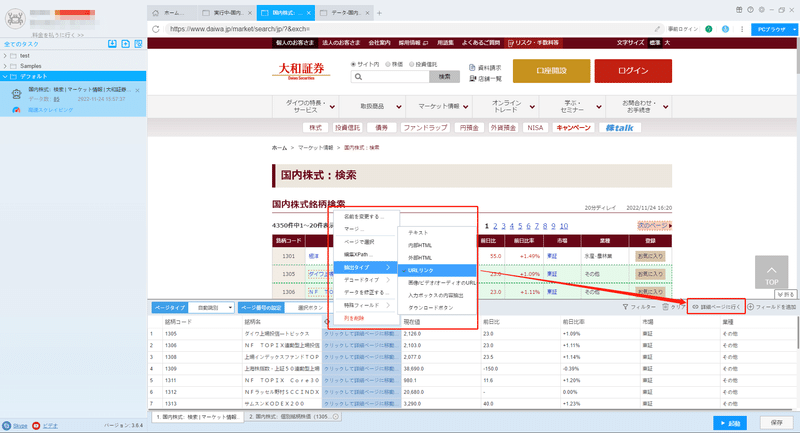This screenshot has height=433, width=800.
Task: Click the third task panel icon
Action: (x=138, y=44)
